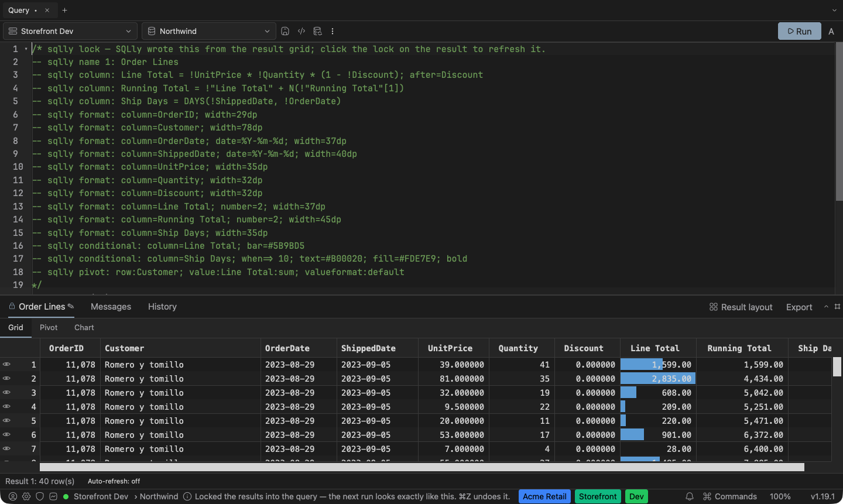The height and width of the screenshot is (504, 843).
Task: Click the save query icon in toolbar
Action: (x=285, y=31)
